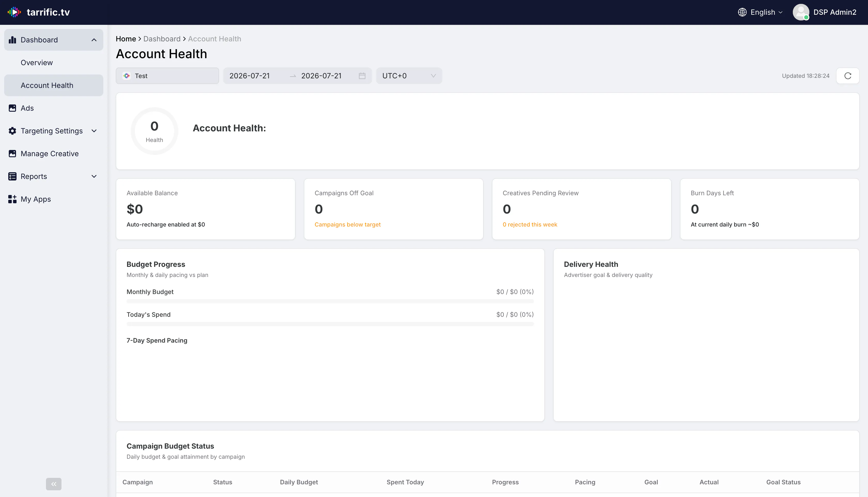Image resolution: width=868 pixels, height=497 pixels.
Task: Click the Spent Today column header
Action: click(405, 482)
